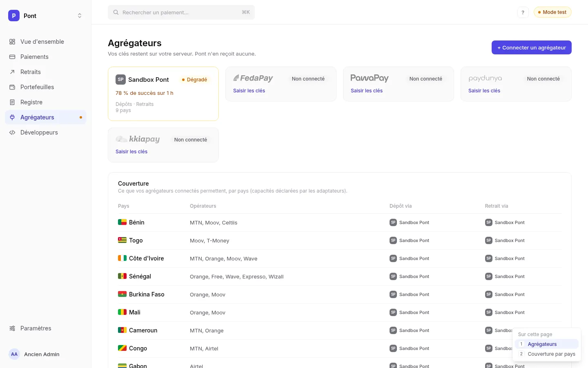Click the Agrégateurs plug icon
The image size is (588, 368).
[12, 117]
